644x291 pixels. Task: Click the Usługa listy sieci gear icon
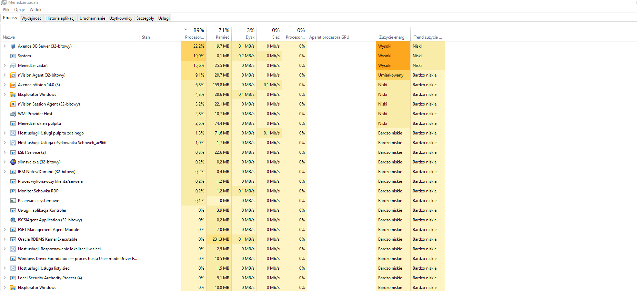(13, 268)
